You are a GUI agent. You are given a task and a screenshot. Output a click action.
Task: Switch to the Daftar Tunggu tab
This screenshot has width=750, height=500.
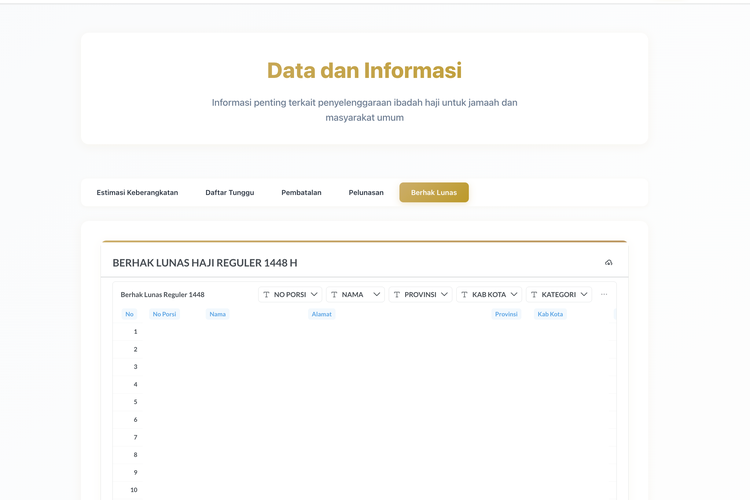(x=230, y=192)
